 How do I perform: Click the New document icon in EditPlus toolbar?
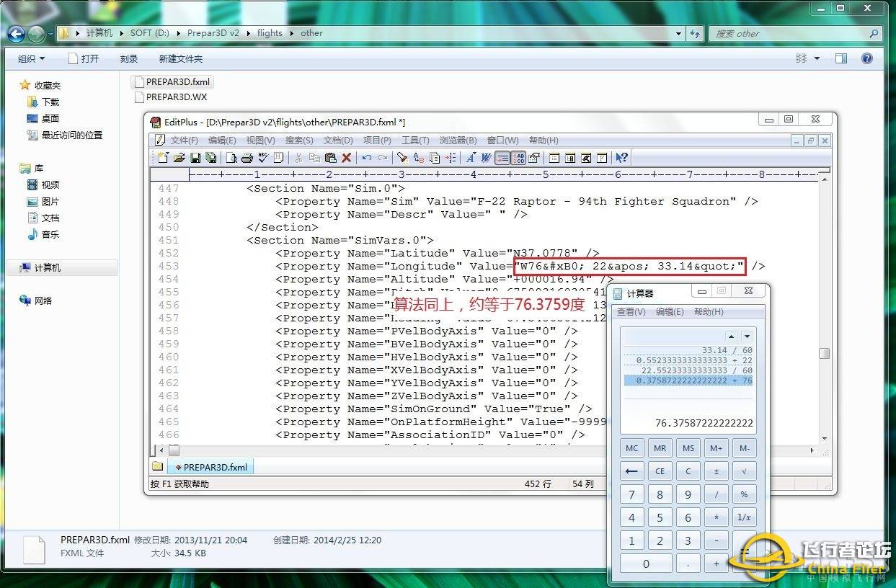pyautogui.click(x=163, y=158)
